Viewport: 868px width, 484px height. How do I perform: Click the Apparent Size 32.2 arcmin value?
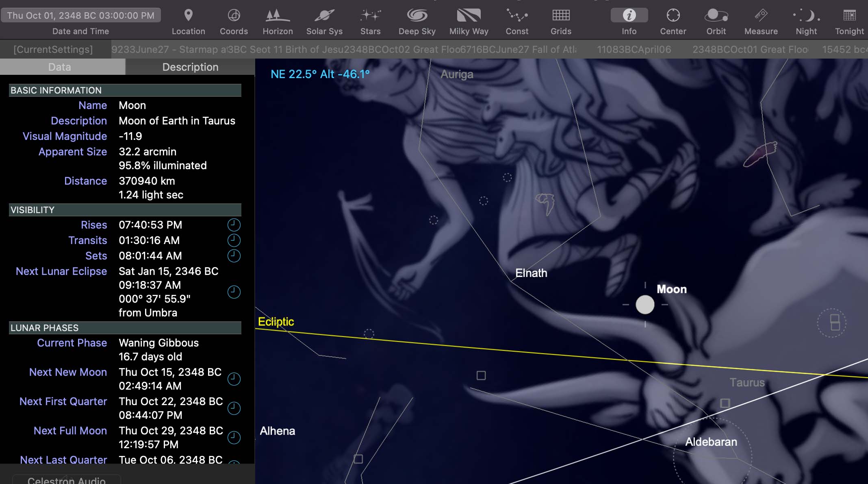click(148, 152)
